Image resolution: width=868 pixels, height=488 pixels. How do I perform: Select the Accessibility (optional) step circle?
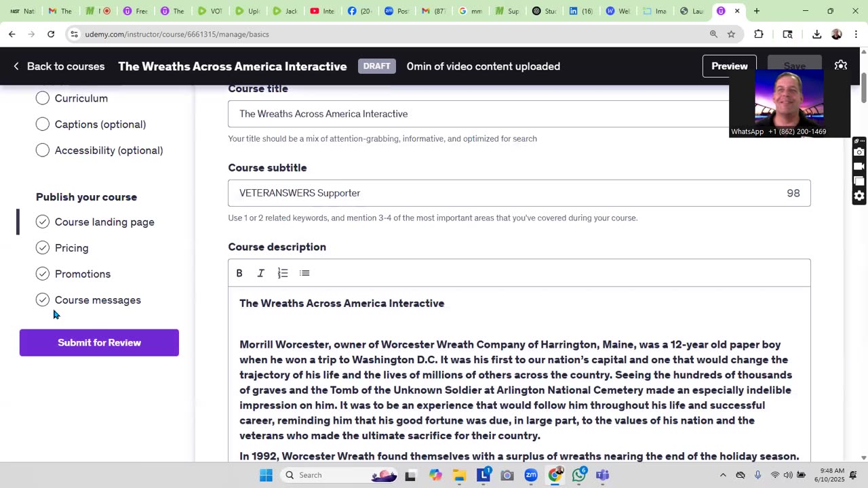(x=43, y=150)
